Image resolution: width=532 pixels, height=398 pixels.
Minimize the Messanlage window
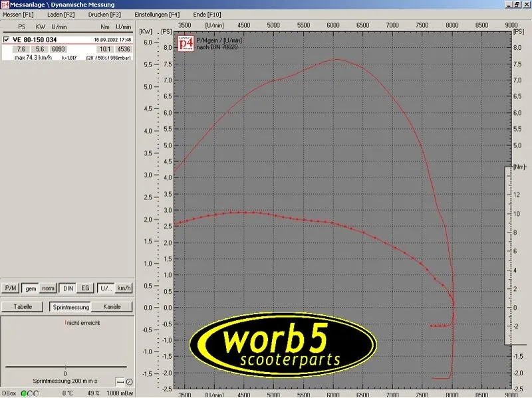click(508, 5)
